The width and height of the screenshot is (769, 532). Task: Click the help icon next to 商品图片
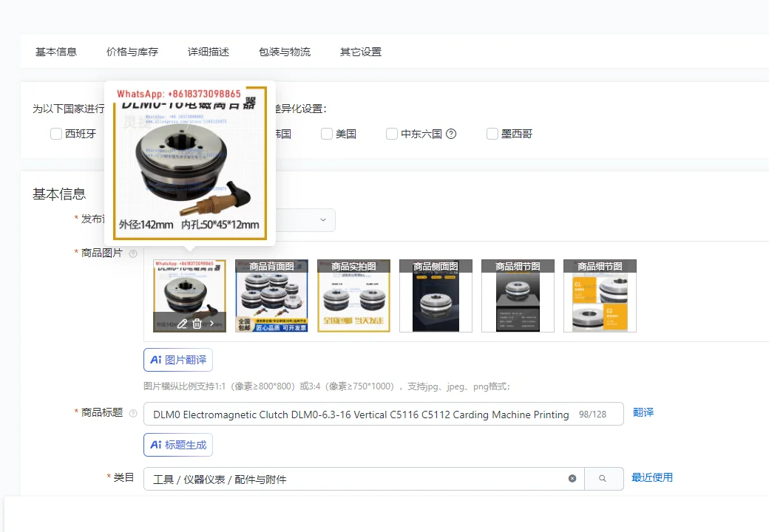coord(133,253)
